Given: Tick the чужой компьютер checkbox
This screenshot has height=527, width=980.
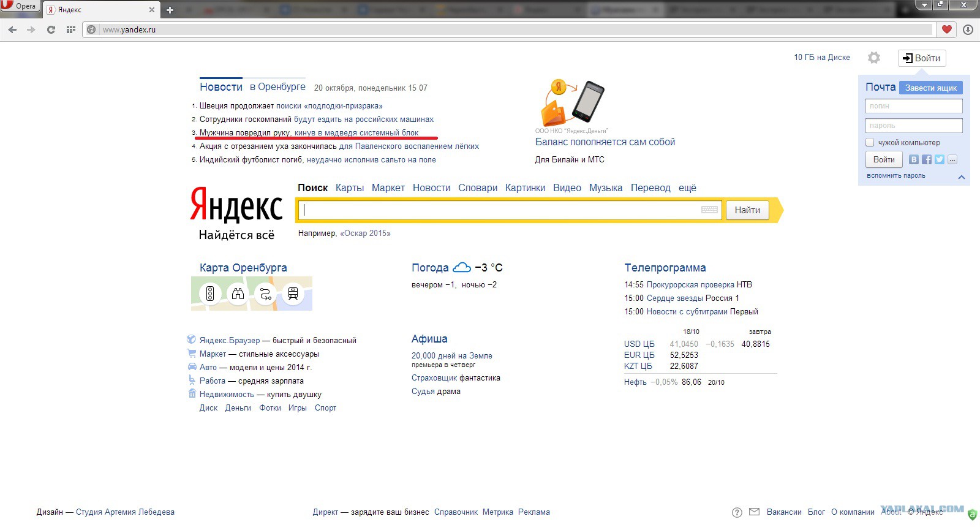Looking at the screenshot, I should (870, 142).
